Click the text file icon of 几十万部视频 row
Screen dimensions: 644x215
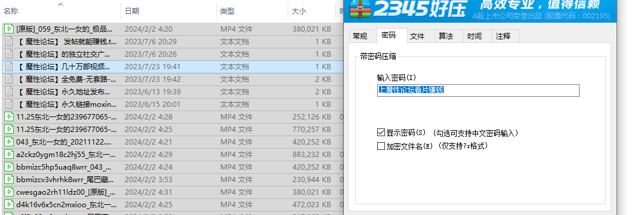pos(8,67)
